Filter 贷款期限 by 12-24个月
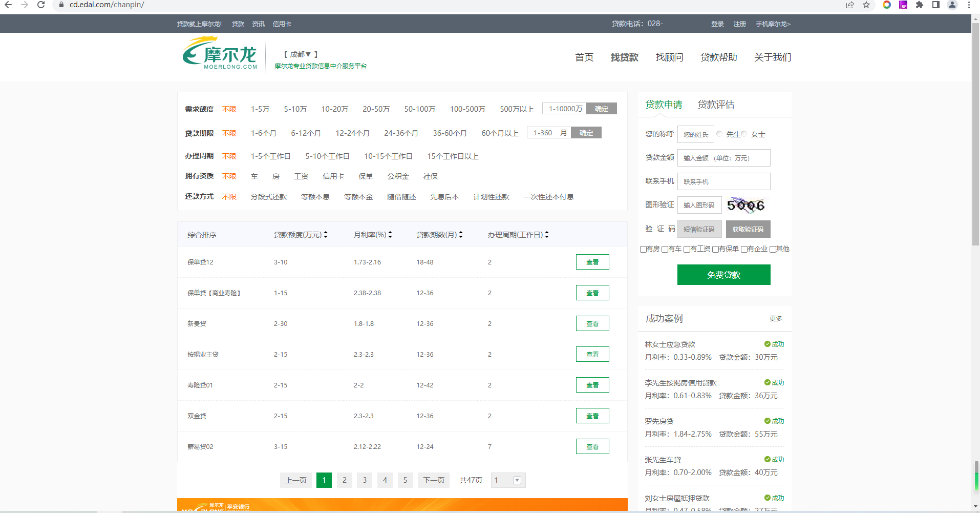Screen dimensions: 980x513 pos(353,133)
